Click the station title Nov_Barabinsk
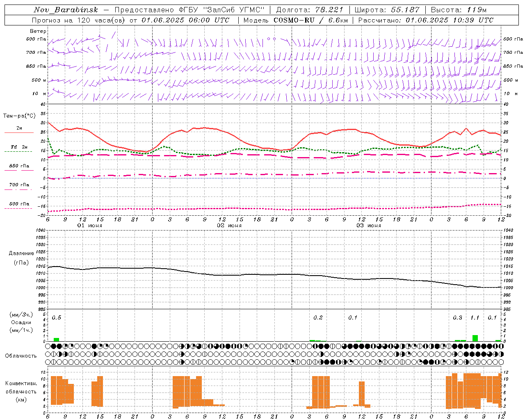The width and height of the screenshot is (525, 420). [x=66, y=10]
